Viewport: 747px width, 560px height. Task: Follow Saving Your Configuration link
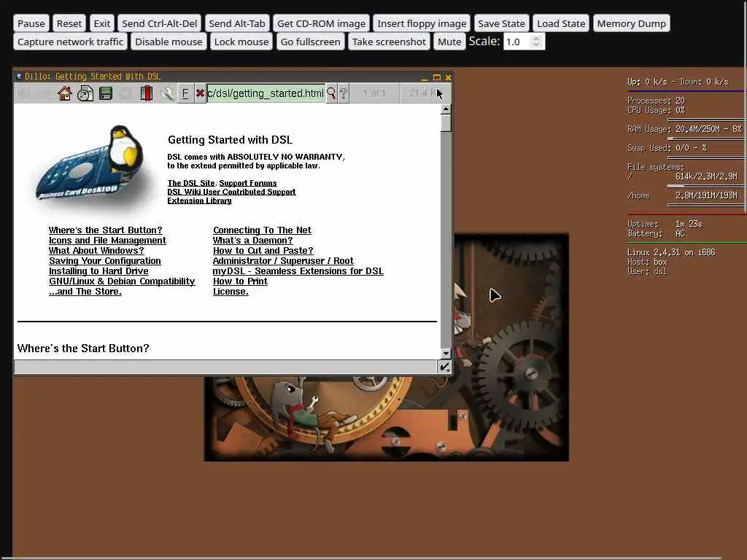(105, 261)
